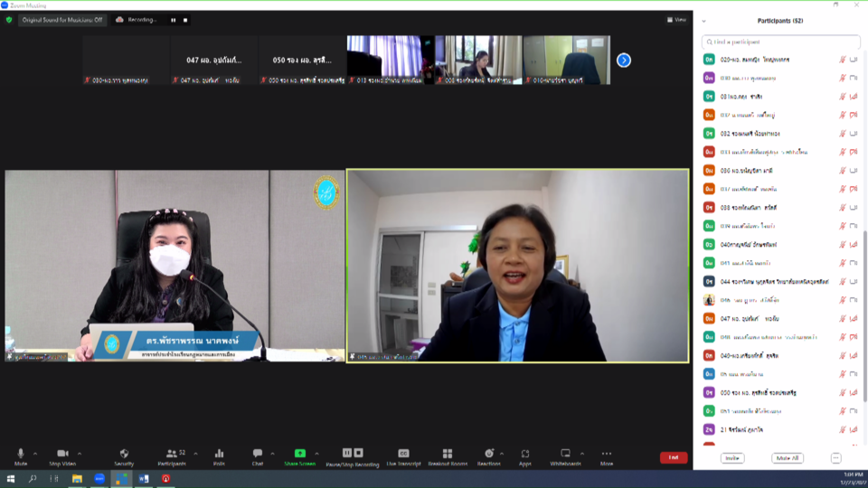Stop the recording from the top bar
The height and width of the screenshot is (488, 868).
pyautogui.click(x=185, y=20)
